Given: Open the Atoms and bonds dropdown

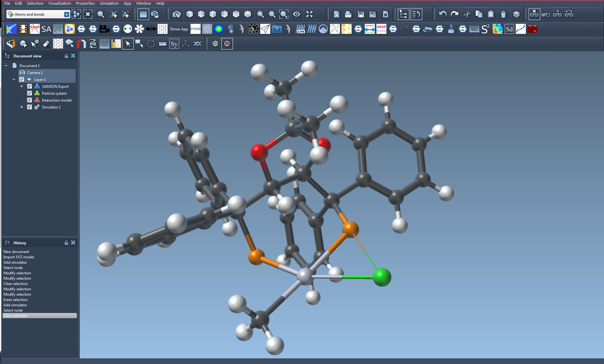Looking at the screenshot, I should (66, 14).
